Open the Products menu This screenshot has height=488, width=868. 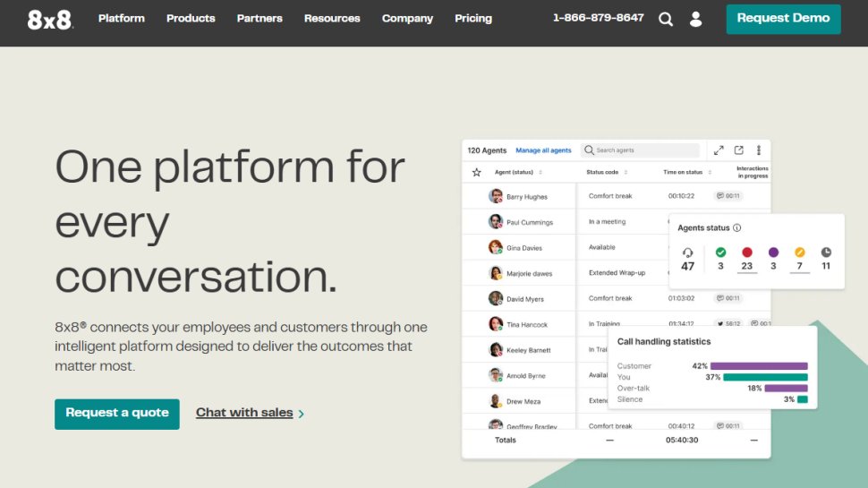pos(191,18)
